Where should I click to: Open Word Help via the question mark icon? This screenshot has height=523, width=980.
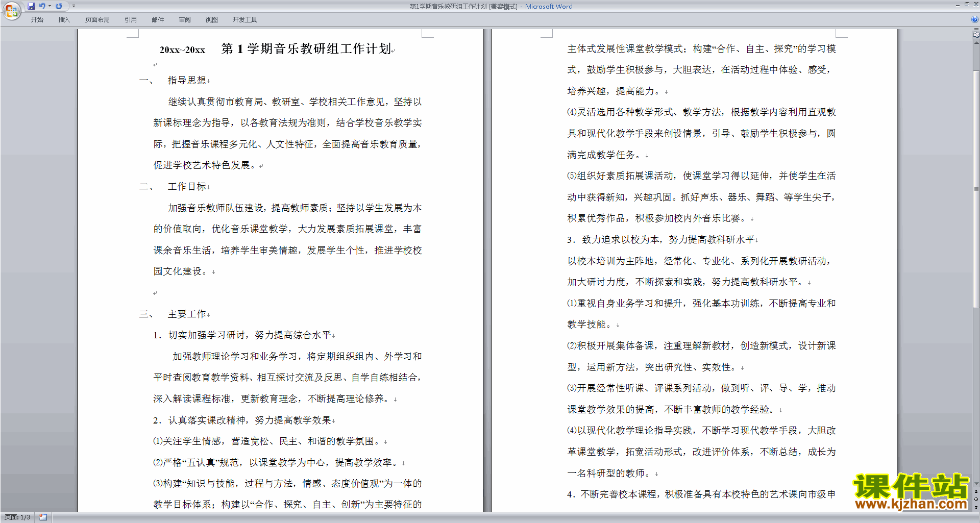tap(975, 19)
